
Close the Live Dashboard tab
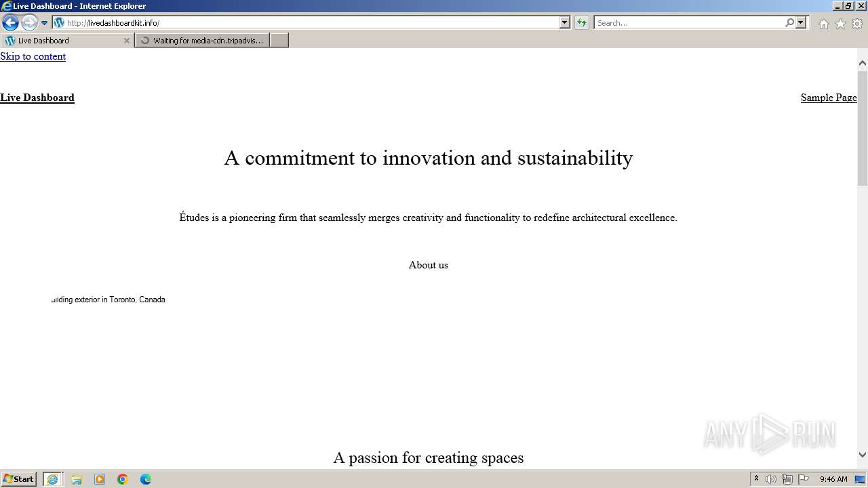pyautogui.click(x=126, y=41)
